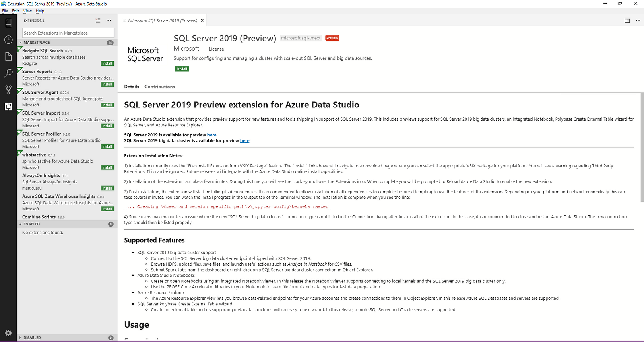Select the Extensions icon in activity bar

8,107
